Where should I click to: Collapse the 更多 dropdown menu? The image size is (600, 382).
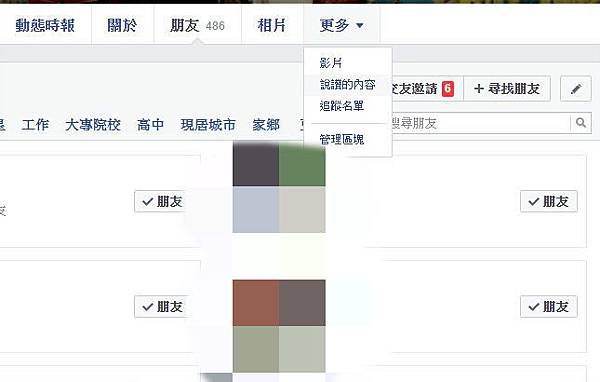(x=342, y=26)
